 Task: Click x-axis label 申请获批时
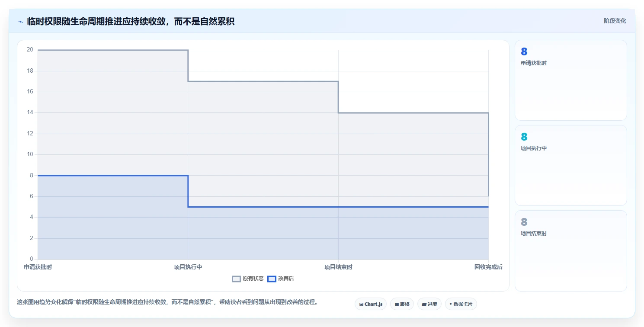(38, 267)
